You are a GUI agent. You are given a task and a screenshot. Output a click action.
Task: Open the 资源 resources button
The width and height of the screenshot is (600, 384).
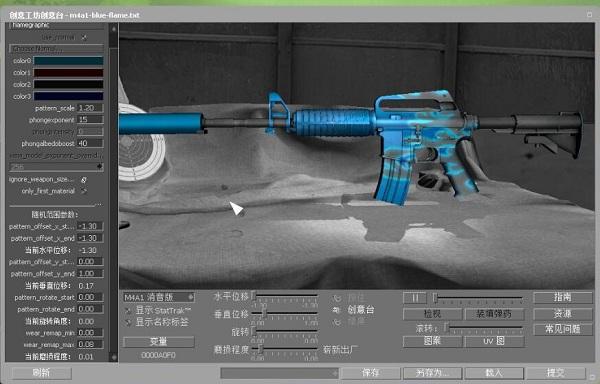(x=563, y=314)
